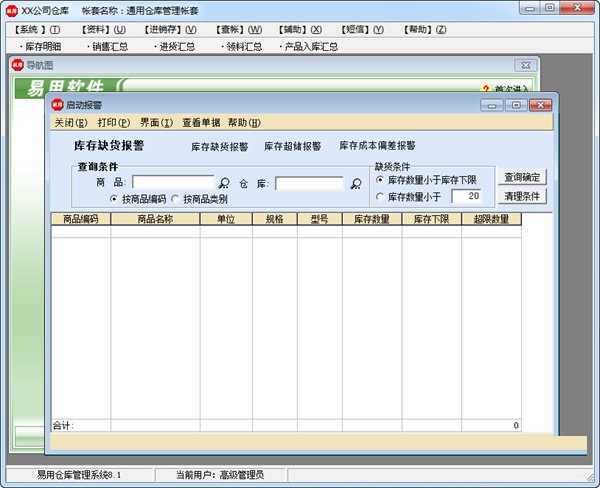Click the 启动报警 window red app icon
The height and width of the screenshot is (488, 600).
[x=57, y=105]
